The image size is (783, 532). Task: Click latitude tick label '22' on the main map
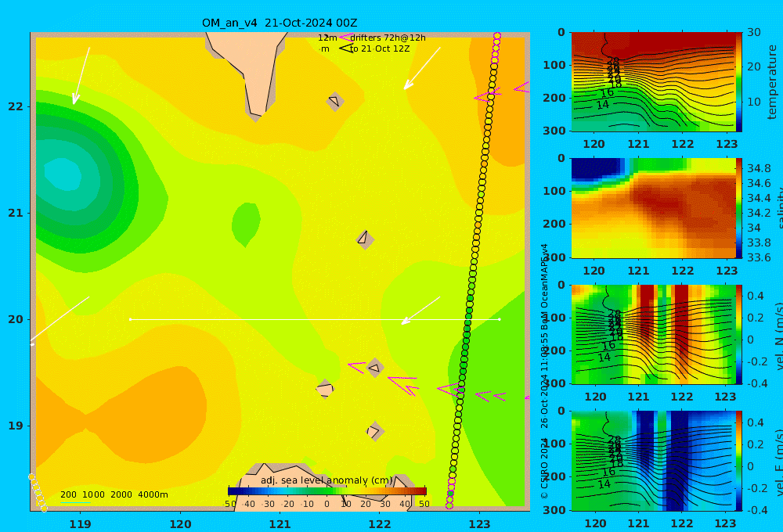click(16, 106)
